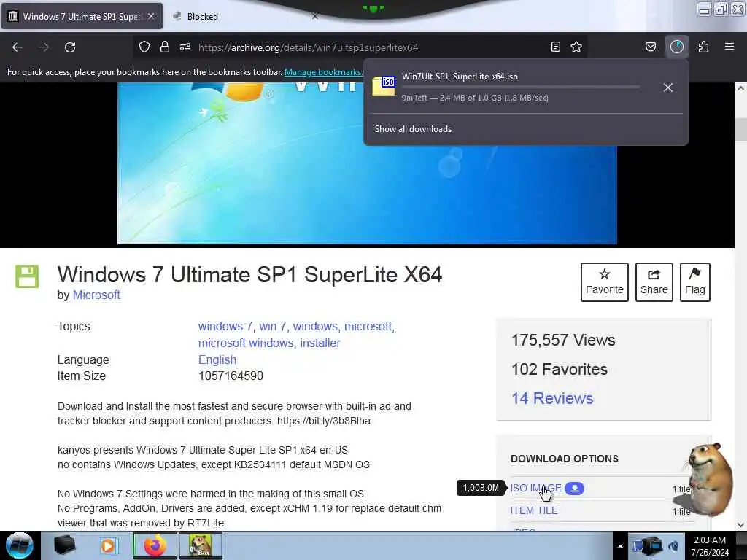Click the Manage bookmarks link

[x=323, y=72]
